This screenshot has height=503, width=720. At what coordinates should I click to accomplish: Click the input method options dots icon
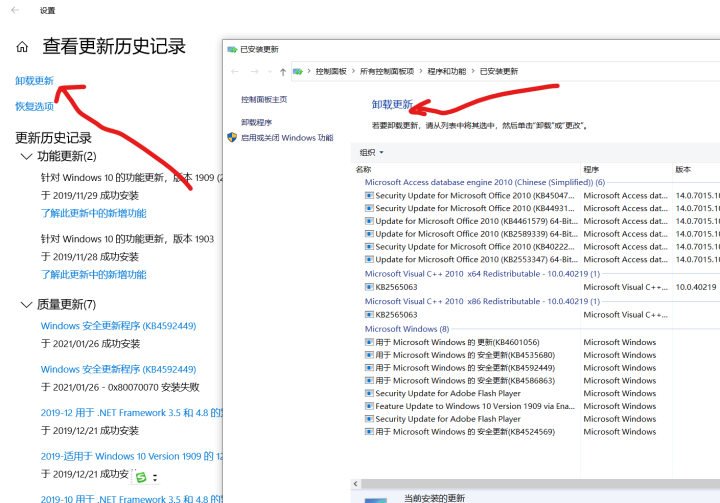click(155, 478)
